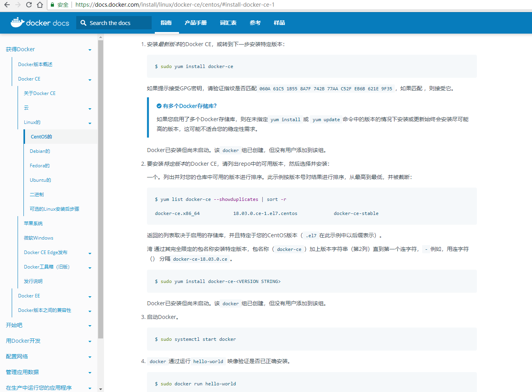This screenshot has height=392, width=532.
Task: Click the sidebar scrollbar thumb
Action: 101,190
